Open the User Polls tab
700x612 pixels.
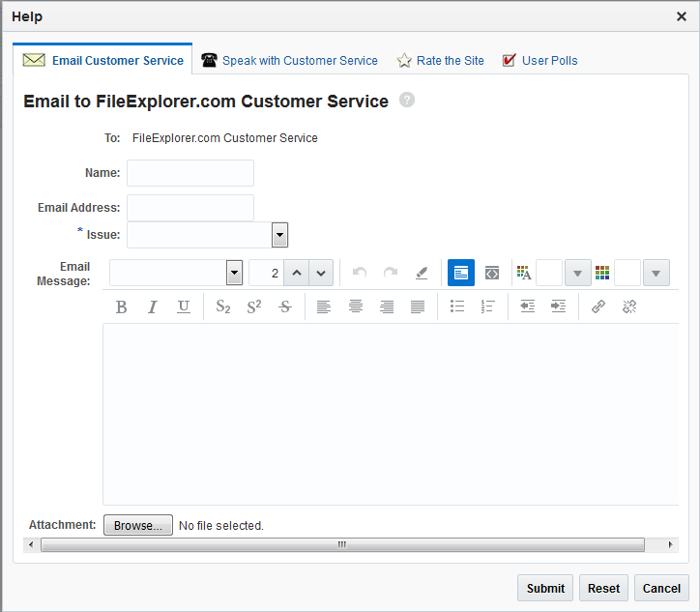540,60
